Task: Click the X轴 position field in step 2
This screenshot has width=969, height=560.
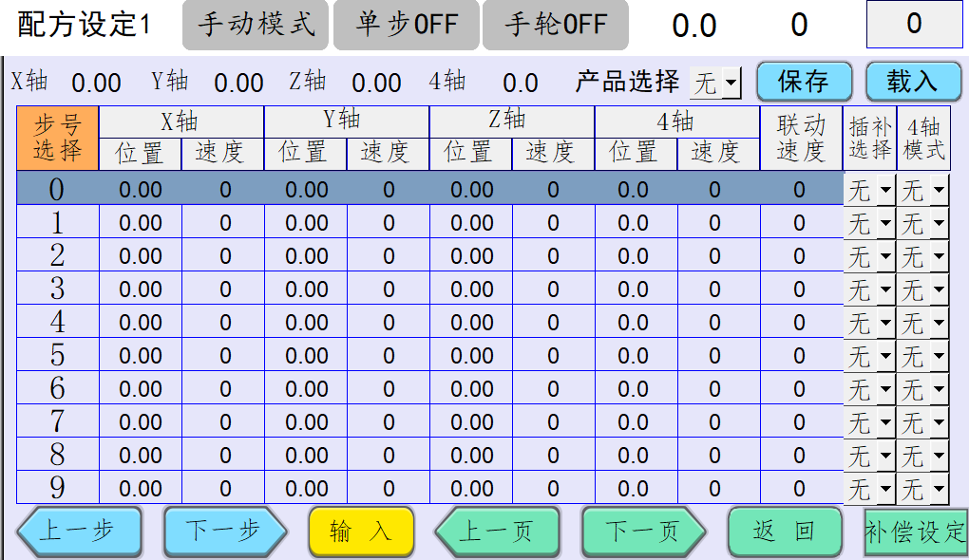Action: (141, 256)
